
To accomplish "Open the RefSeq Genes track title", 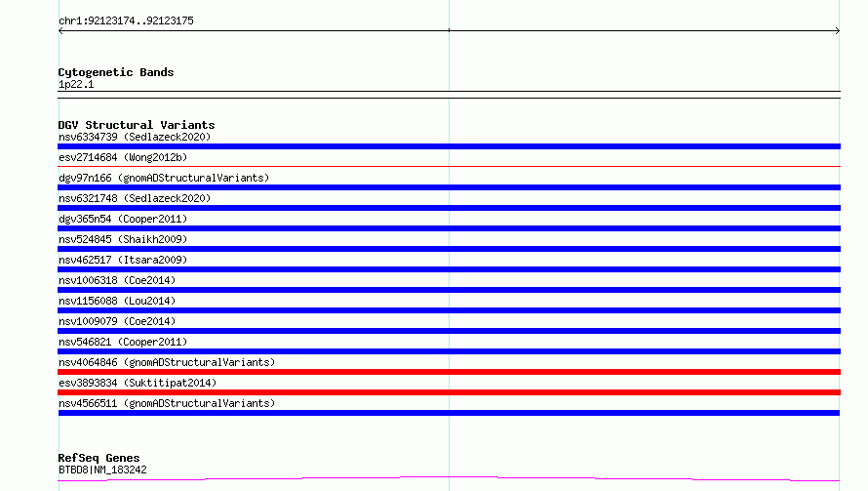I will click(99, 458).
